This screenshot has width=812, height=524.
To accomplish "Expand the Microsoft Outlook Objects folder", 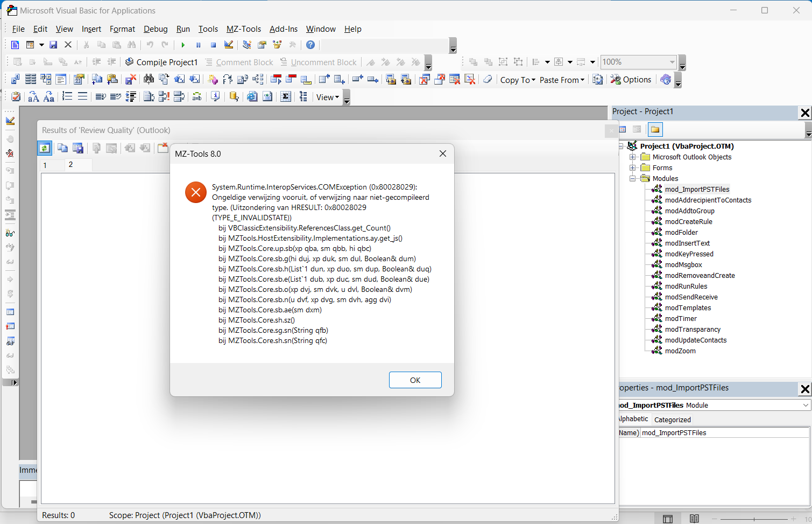I will point(633,157).
